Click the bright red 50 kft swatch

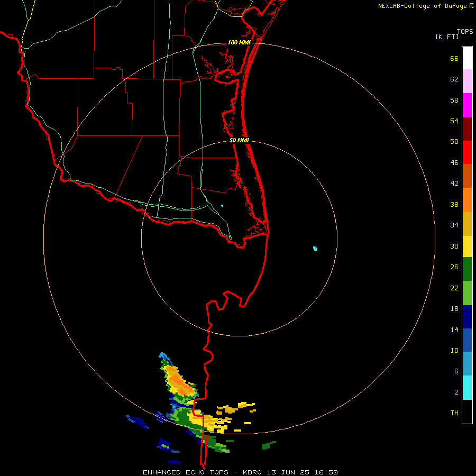pyautogui.click(x=467, y=152)
